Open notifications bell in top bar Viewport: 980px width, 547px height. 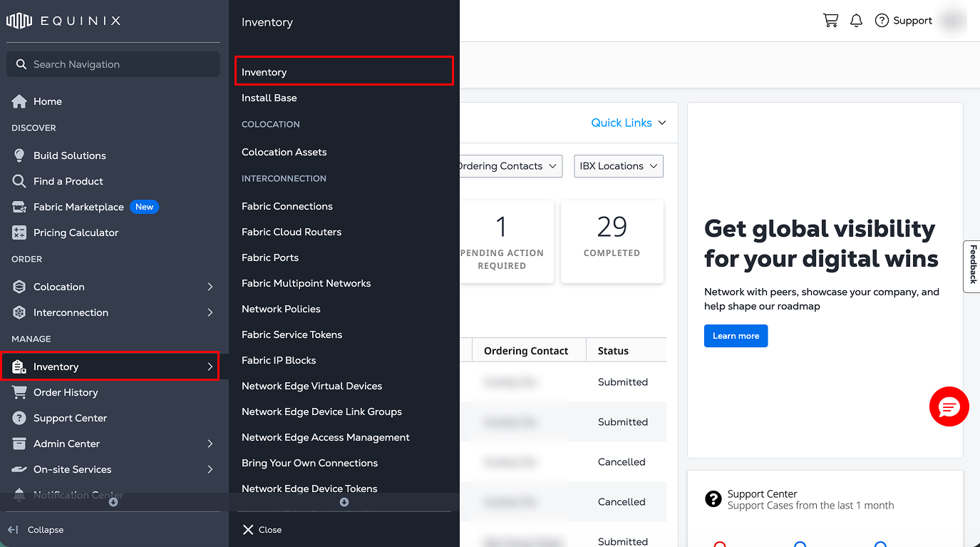(x=857, y=21)
